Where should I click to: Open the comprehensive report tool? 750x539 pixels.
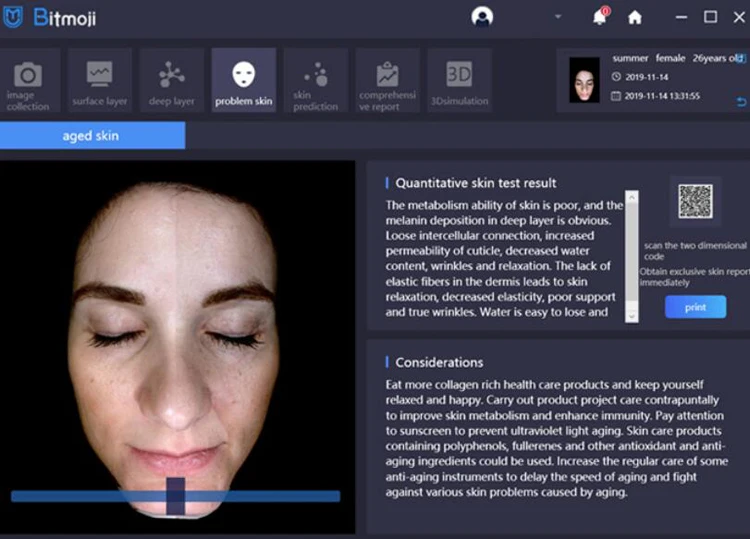pos(387,80)
